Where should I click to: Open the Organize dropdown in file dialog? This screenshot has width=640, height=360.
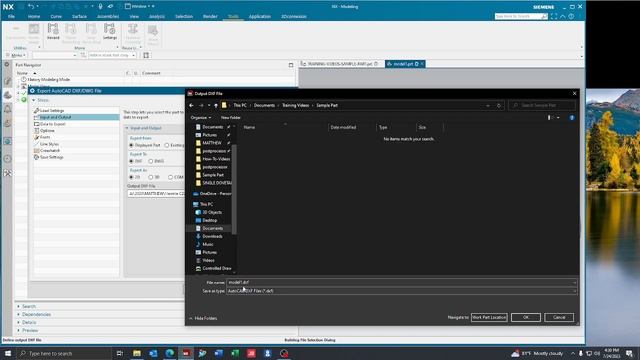201,118
